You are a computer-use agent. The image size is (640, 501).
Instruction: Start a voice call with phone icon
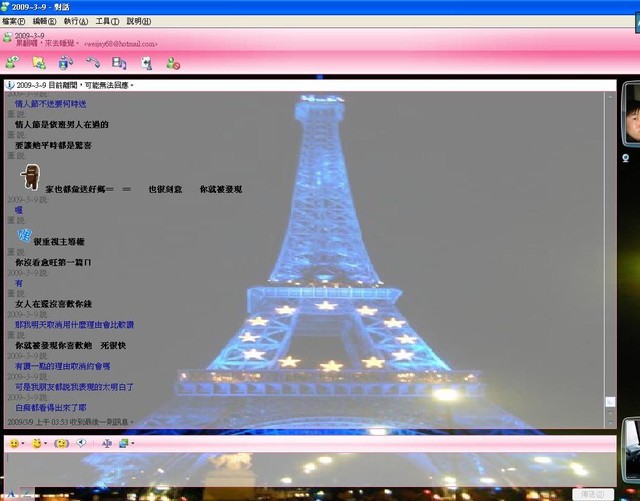tap(93, 62)
